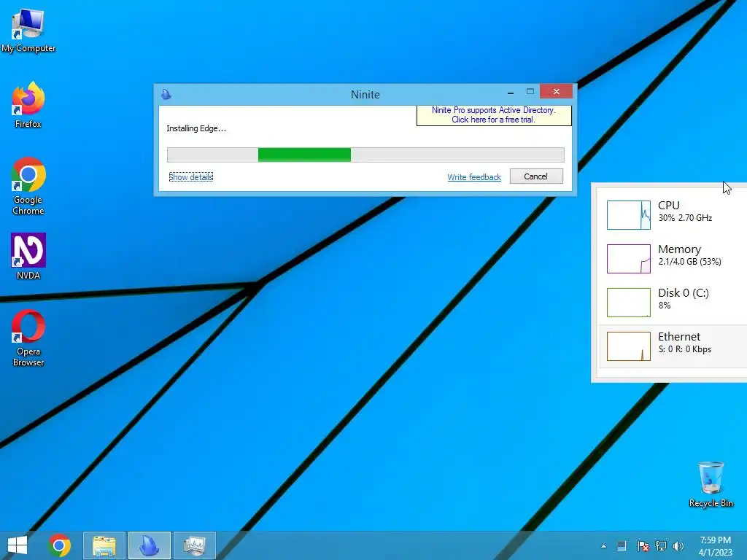Viewport: 747px width, 560px height.
Task: Switch to Ninite in the taskbar
Action: [149, 545]
